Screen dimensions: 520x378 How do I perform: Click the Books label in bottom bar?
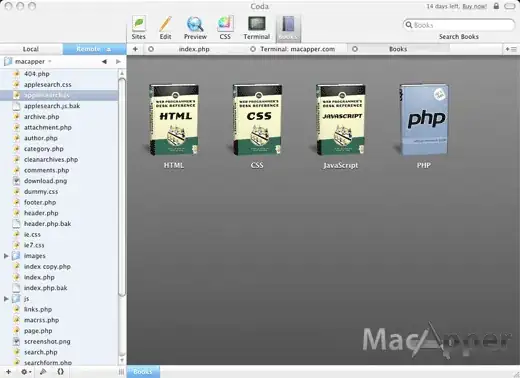coord(143,372)
